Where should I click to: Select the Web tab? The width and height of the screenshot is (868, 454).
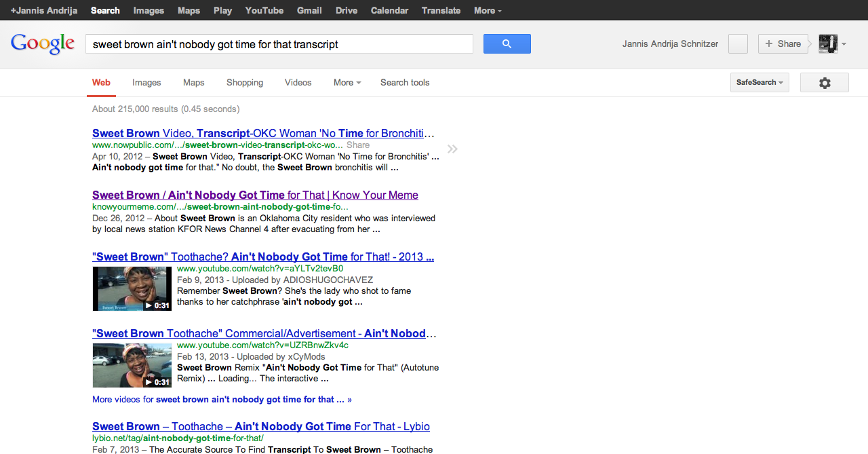click(101, 83)
